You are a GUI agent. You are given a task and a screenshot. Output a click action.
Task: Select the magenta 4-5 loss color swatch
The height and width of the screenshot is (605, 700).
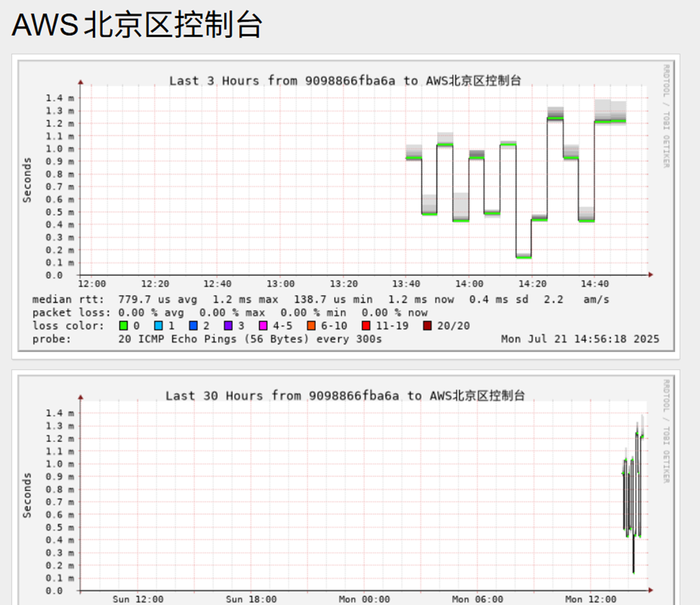263,326
